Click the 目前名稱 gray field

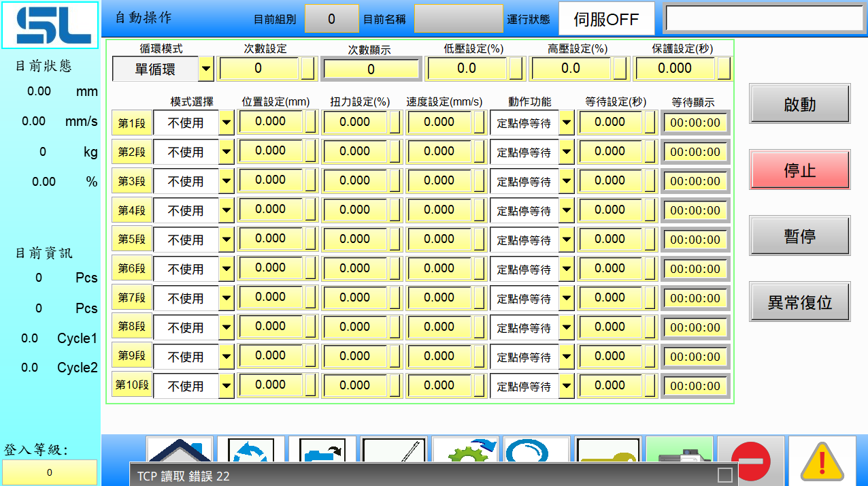[458, 18]
